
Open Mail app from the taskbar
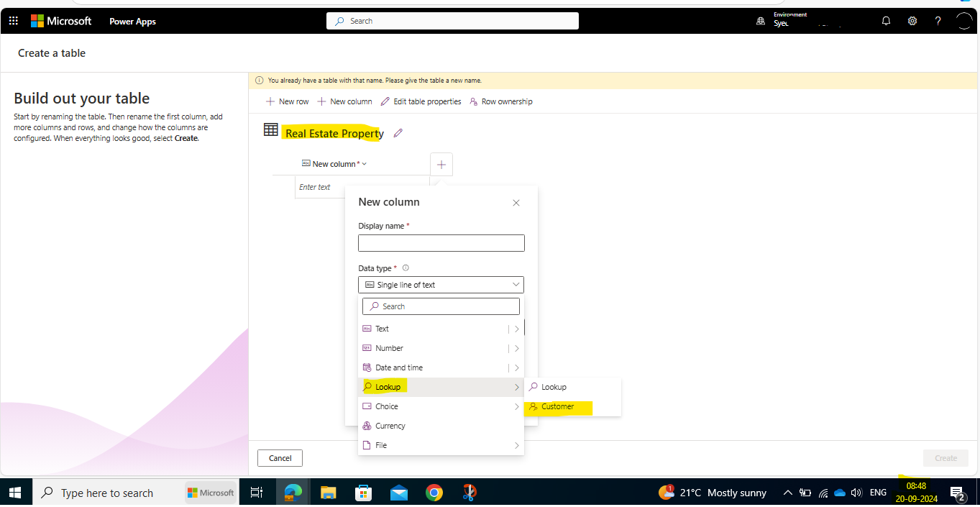(x=398, y=493)
